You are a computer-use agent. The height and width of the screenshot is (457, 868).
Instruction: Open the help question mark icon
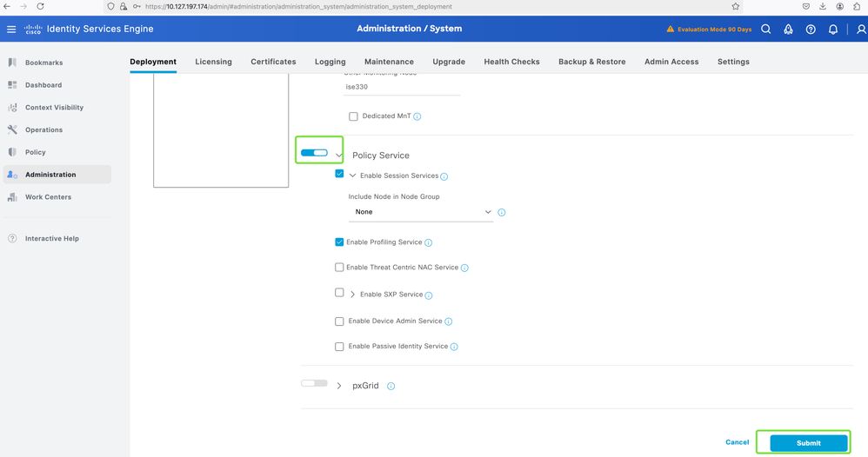811,29
